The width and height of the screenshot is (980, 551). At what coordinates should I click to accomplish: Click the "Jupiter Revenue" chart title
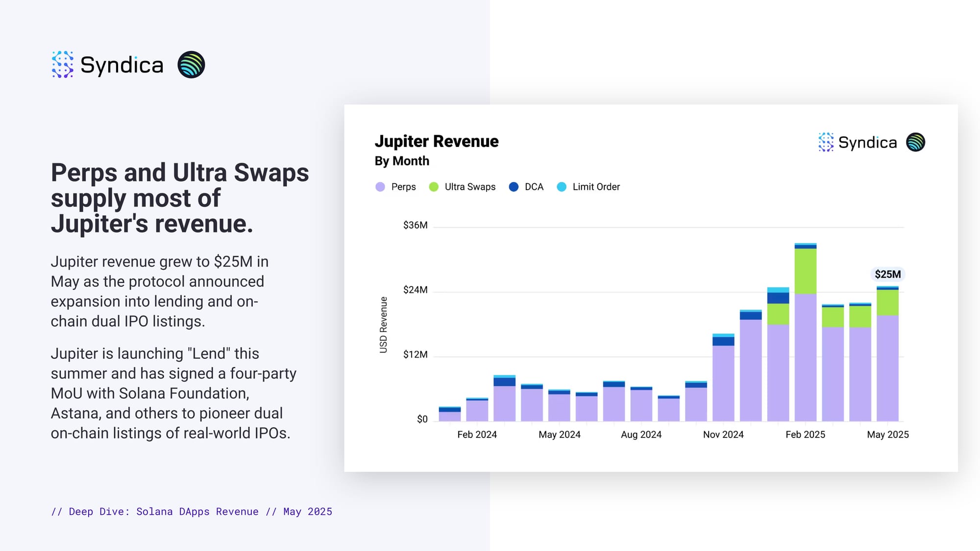point(437,141)
